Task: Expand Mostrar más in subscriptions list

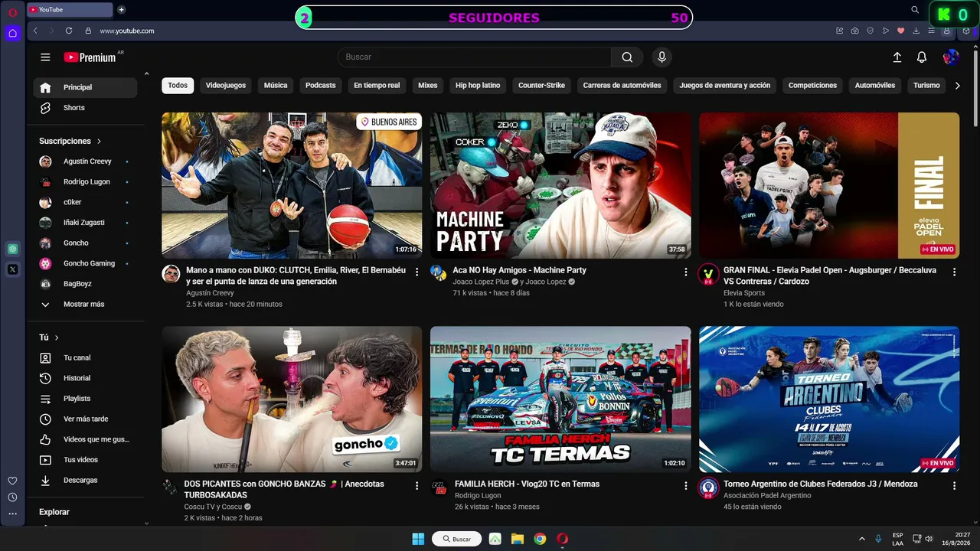Action: tap(84, 305)
